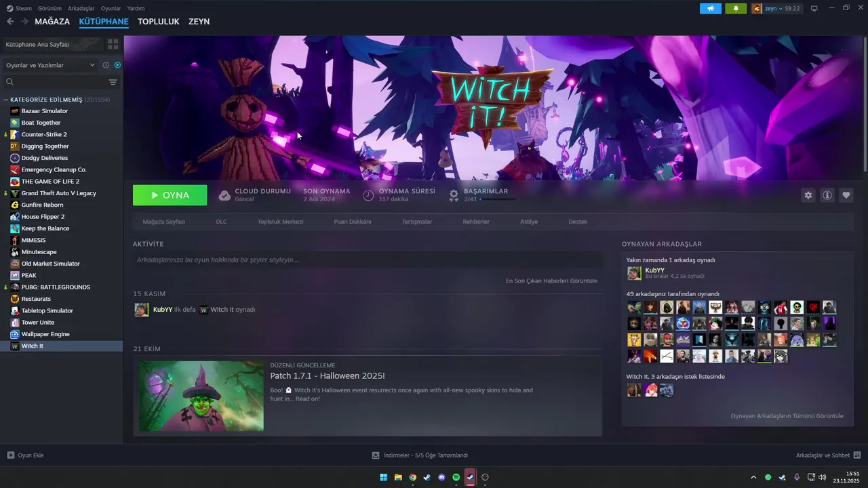Open the ZEYN profile tab
Screen dimensions: 868x488
pos(199,22)
